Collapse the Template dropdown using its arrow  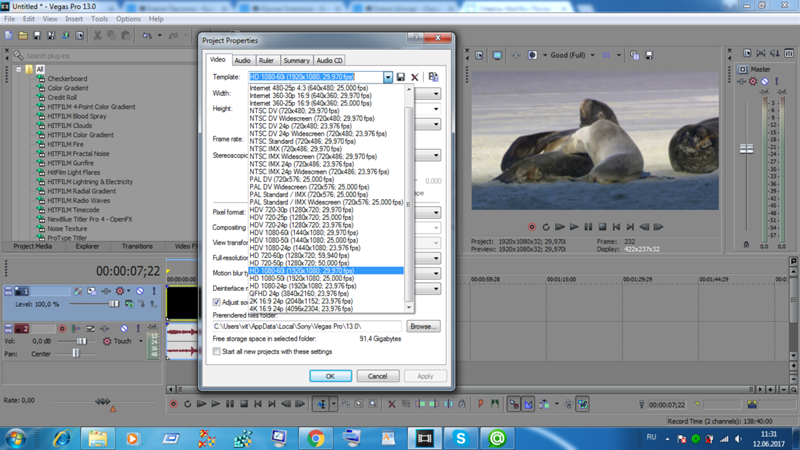click(388, 77)
